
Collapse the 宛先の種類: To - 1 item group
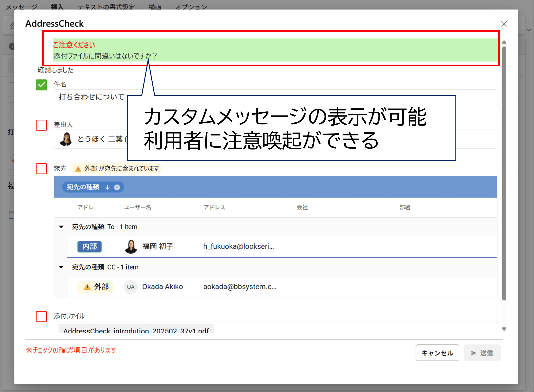click(x=61, y=227)
